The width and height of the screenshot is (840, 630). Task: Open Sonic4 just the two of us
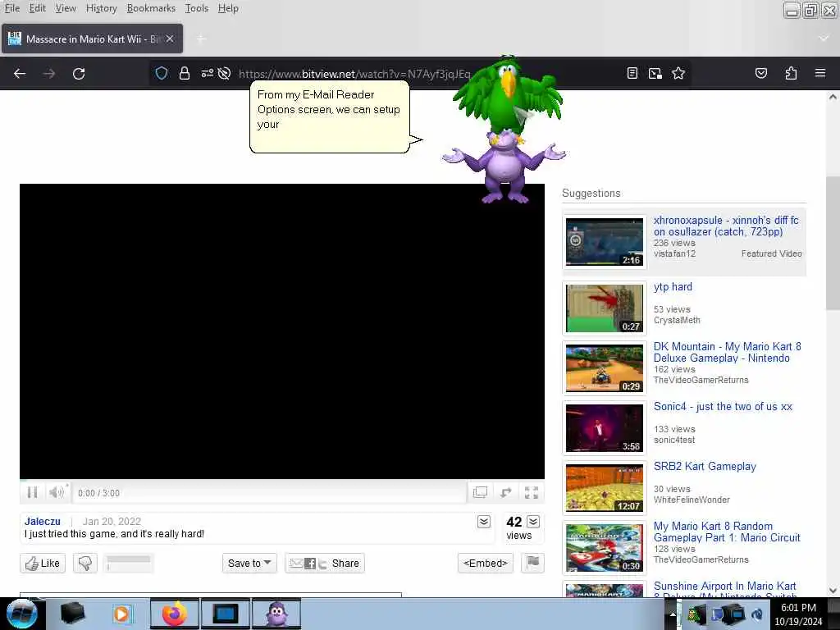point(723,406)
